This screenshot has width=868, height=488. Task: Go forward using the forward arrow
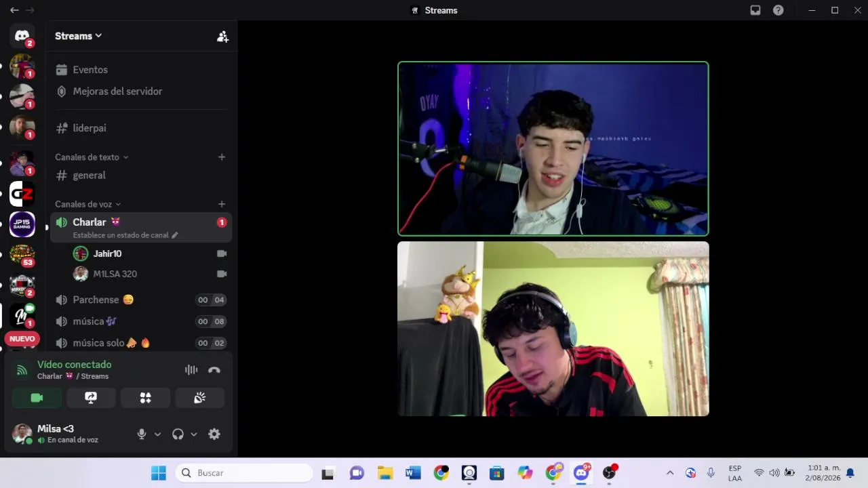pos(30,10)
